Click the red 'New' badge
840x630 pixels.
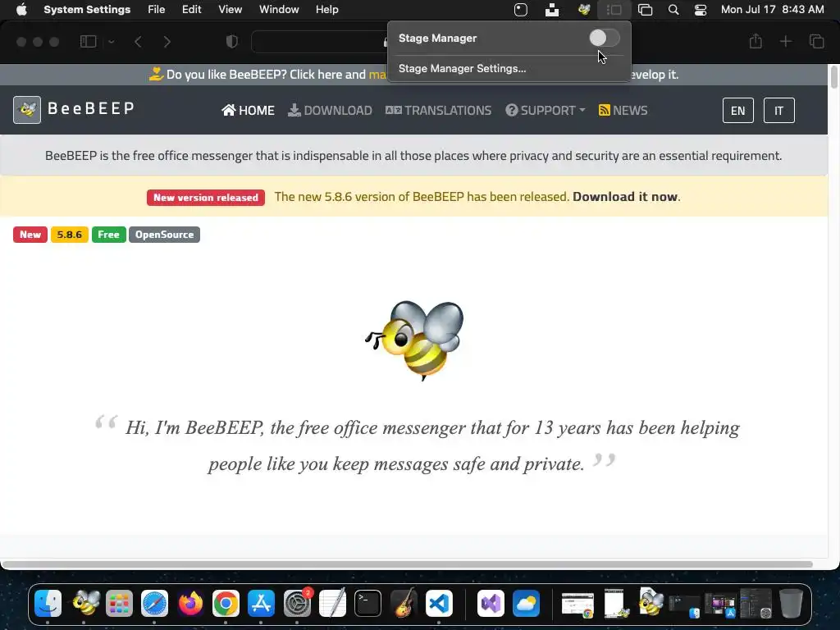tap(30, 235)
